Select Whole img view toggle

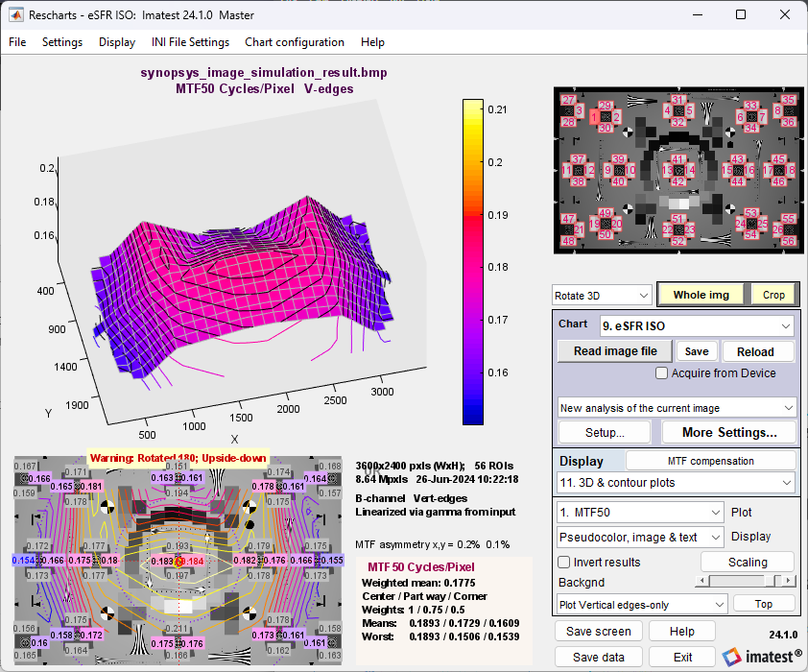click(701, 295)
